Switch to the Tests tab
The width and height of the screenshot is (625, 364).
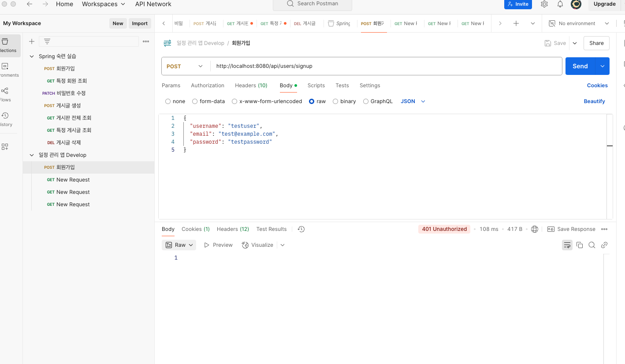pyautogui.click(x=342, y=85)
